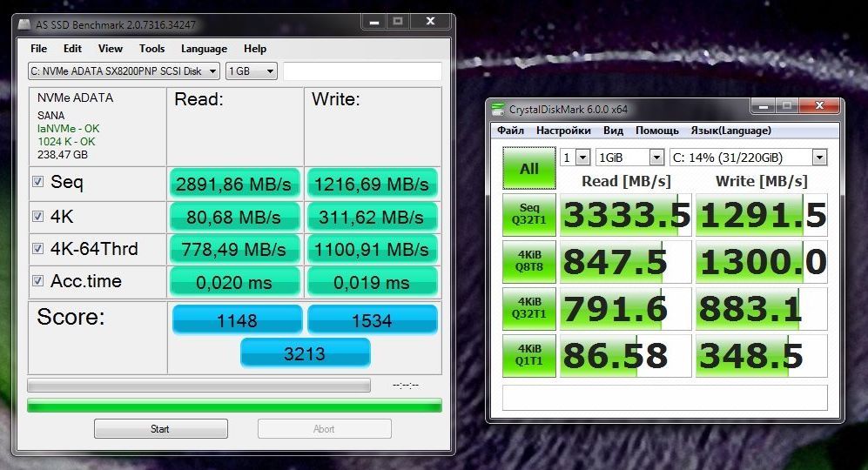Click the read access time 0,020 ms
The height and width of the screenshot is (470, 868).
pyautogui.click(x=233, y=282)
